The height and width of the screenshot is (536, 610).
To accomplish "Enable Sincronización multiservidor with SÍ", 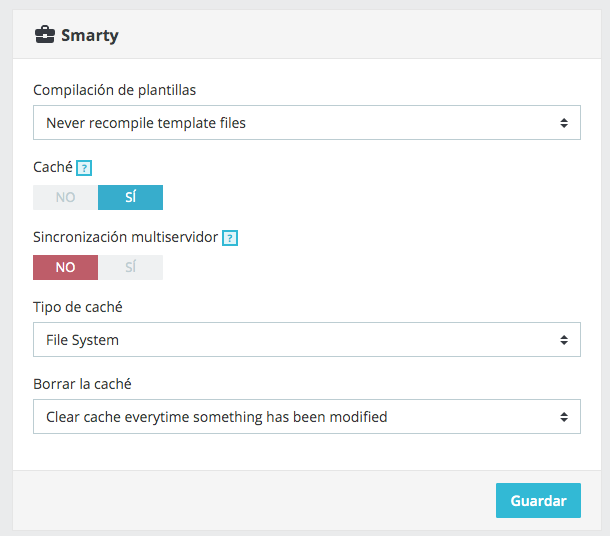I will [x=130, y=267].
